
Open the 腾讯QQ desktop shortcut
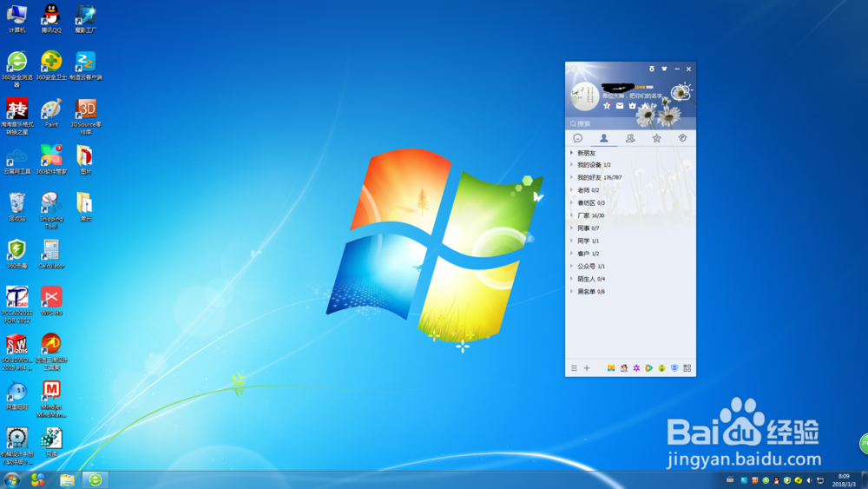(51, 19)
